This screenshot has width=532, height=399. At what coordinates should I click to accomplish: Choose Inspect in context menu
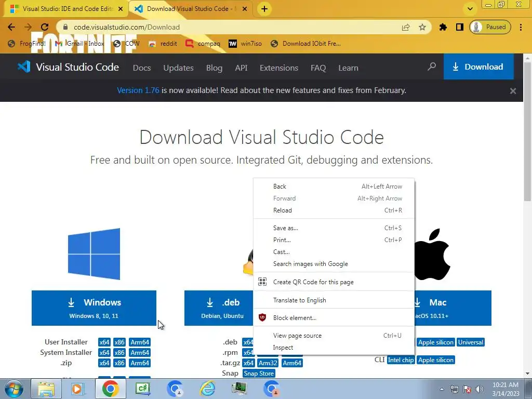coord(334,348)
